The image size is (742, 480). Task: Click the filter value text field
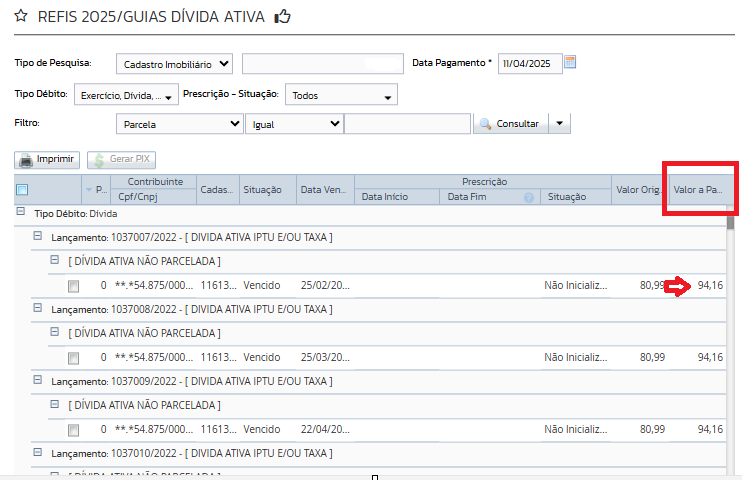coord(407,124)
